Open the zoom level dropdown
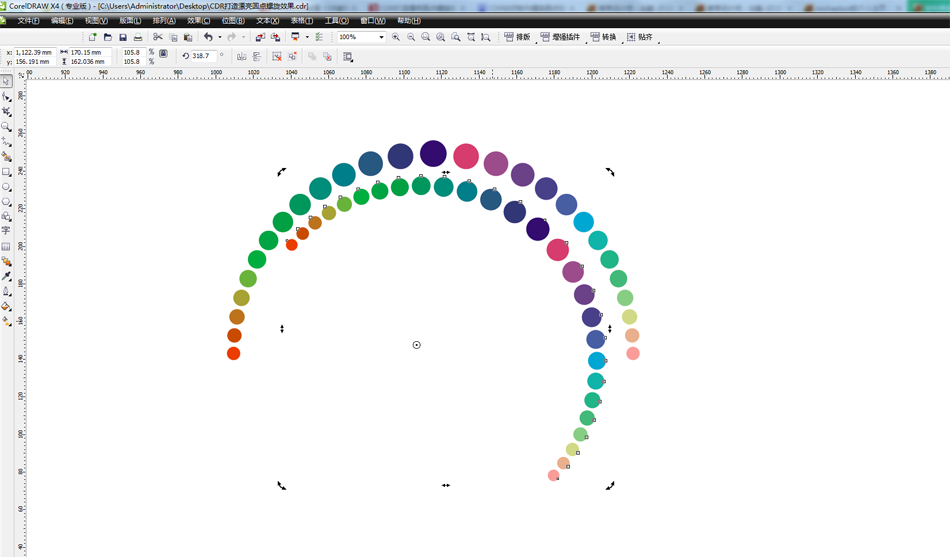 coord(381,37)
